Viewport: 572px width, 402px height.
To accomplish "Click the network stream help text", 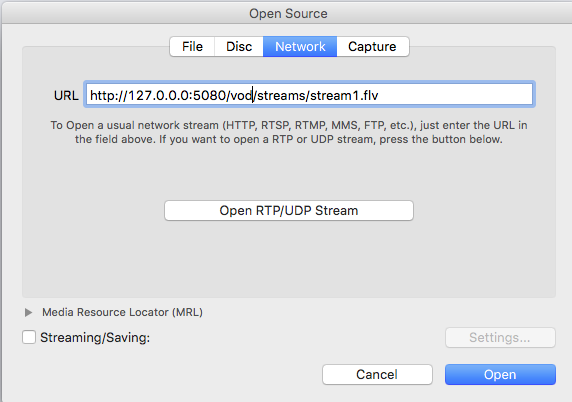I will pos(289,132).
